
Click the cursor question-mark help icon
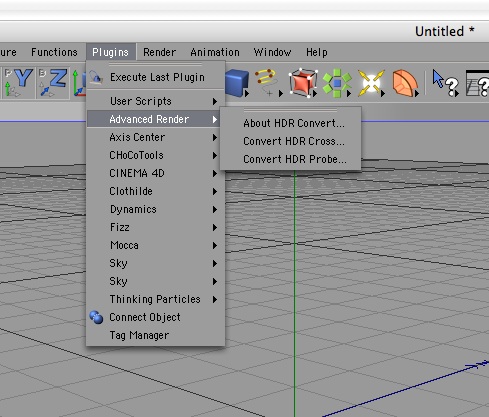[445, 83]
